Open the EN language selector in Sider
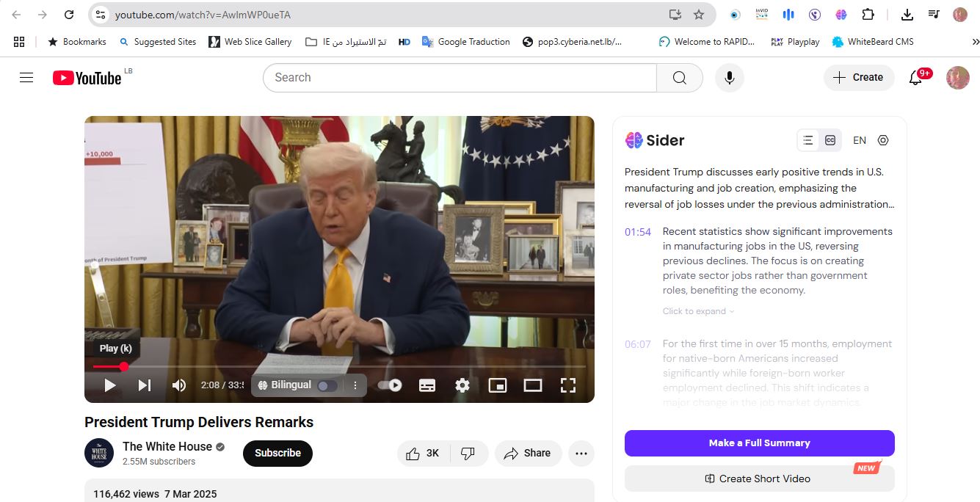This screenshot has height=502, width=980. tap(860, 140)
